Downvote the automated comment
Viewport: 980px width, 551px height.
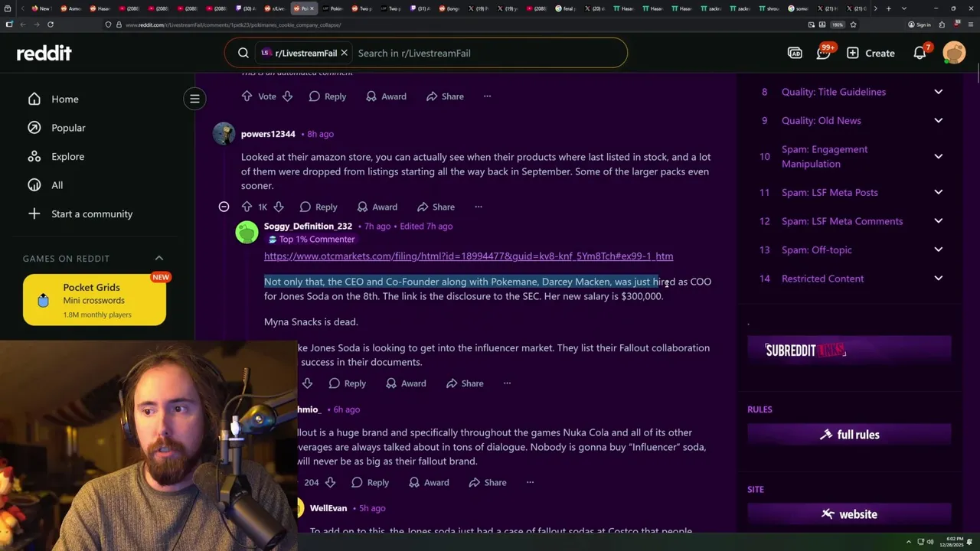287,96
